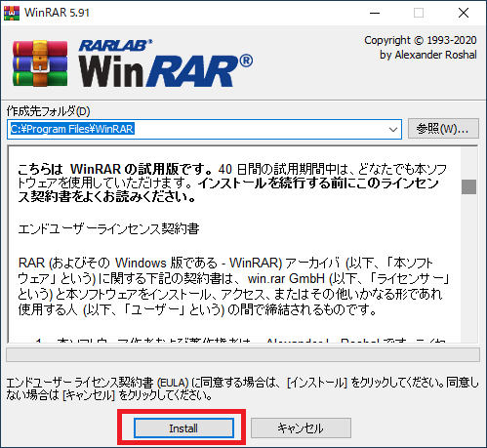The height and width of the screenshot is (448, 487).
Task: Click the WinRAR icon in the title bar
Action: (x=12, y=13)
